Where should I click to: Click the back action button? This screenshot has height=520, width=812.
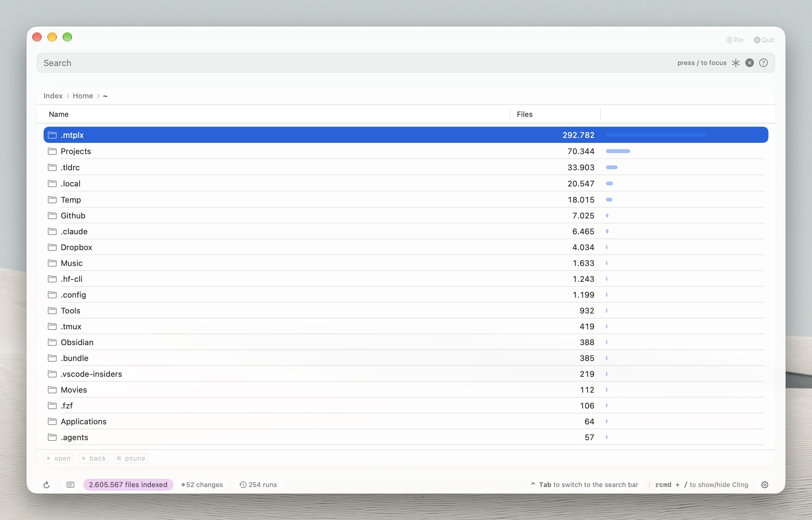click(x=94, y=458)
